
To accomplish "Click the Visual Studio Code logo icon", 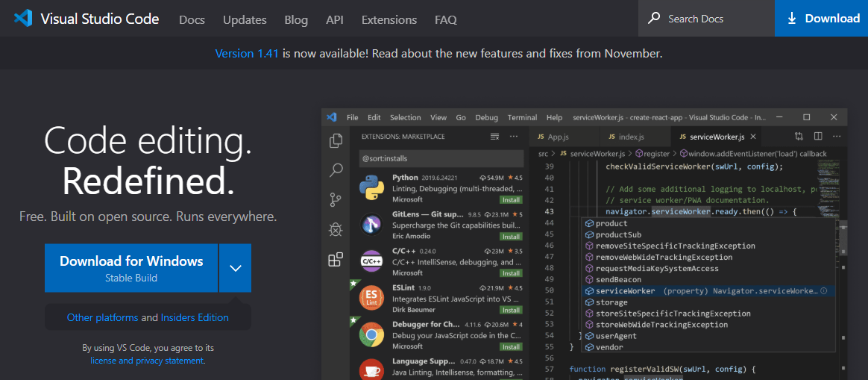I will (x=22, y=19).
